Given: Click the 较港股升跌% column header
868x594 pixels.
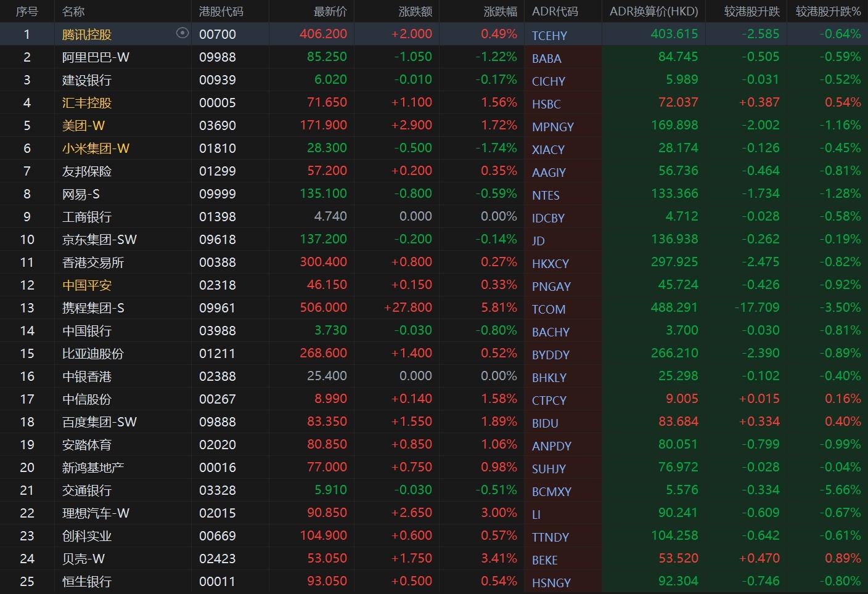Looking at the screenshot, I should coord(827,12).
